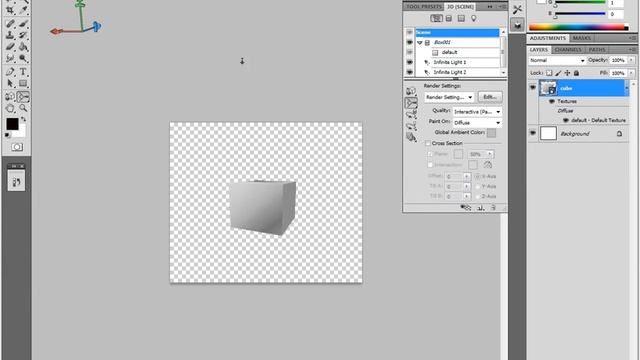Viewport: 640px width, 360px height.
Task: Click the Edit render settings button
Action: [x=490, y=97]
